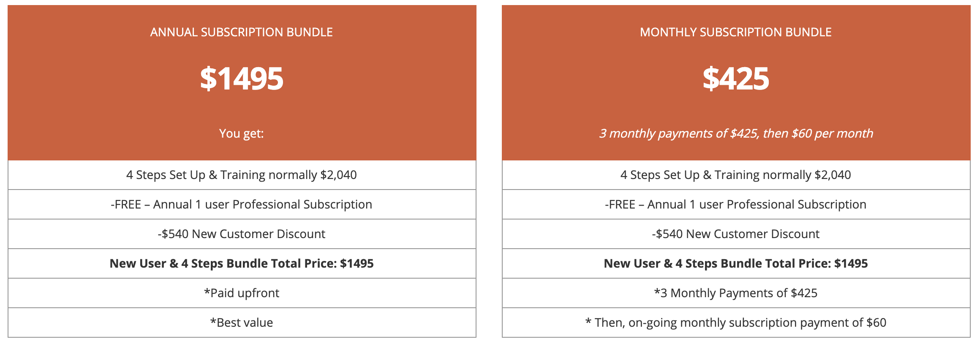Click the 'You get:' text

(242, 133)
